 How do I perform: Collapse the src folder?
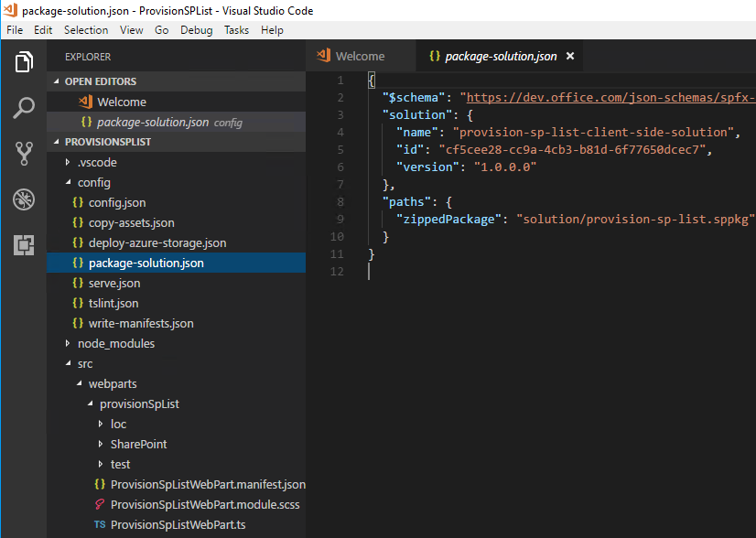coord(68,363)
